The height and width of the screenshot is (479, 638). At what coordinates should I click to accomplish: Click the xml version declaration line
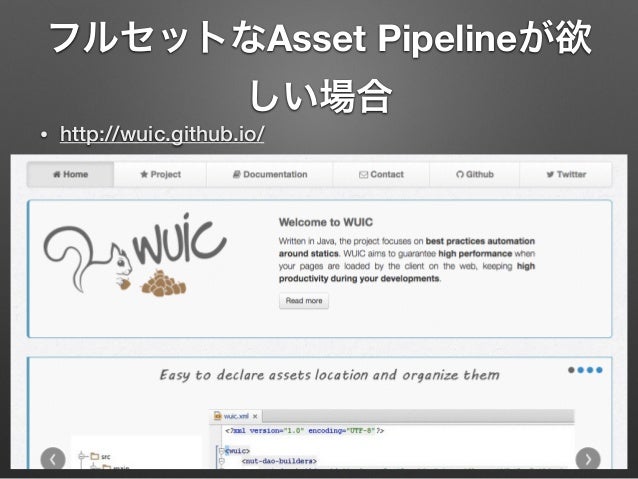point(305,431)
